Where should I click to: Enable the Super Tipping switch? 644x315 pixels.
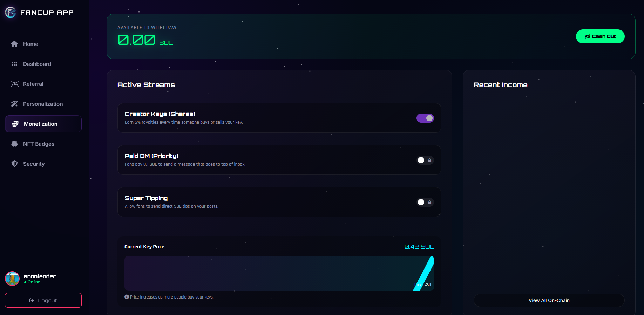pos(425,202)
